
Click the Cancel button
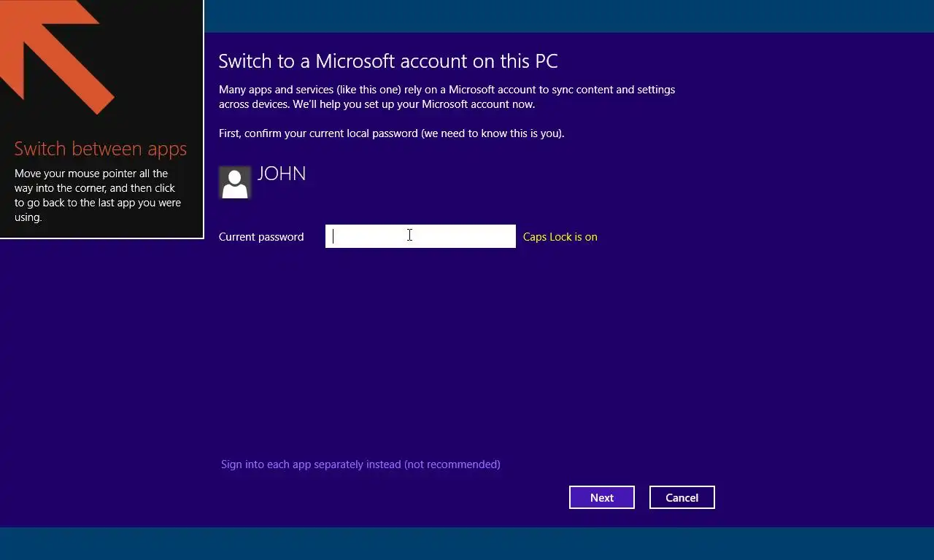[682, 497]
